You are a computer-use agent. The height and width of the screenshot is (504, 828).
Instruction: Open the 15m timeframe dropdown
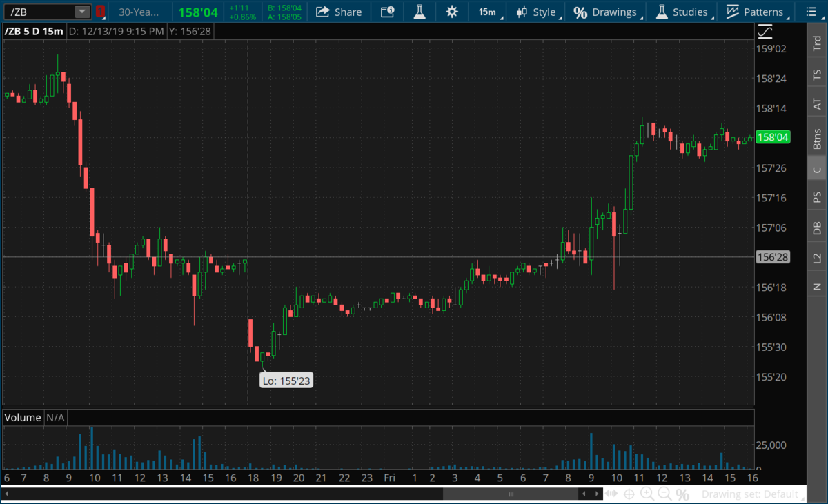click(x=489, y=12)
